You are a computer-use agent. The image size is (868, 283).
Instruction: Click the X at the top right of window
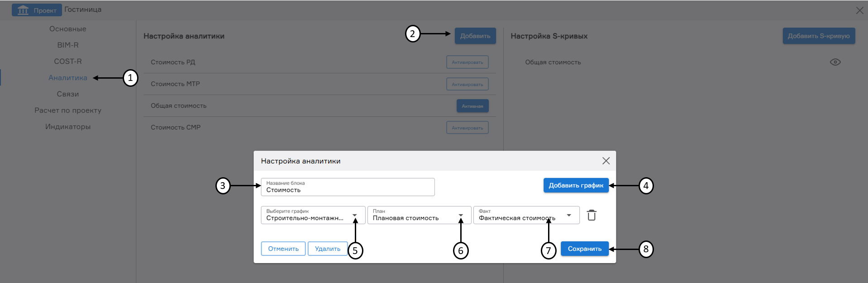pos(859,9)
